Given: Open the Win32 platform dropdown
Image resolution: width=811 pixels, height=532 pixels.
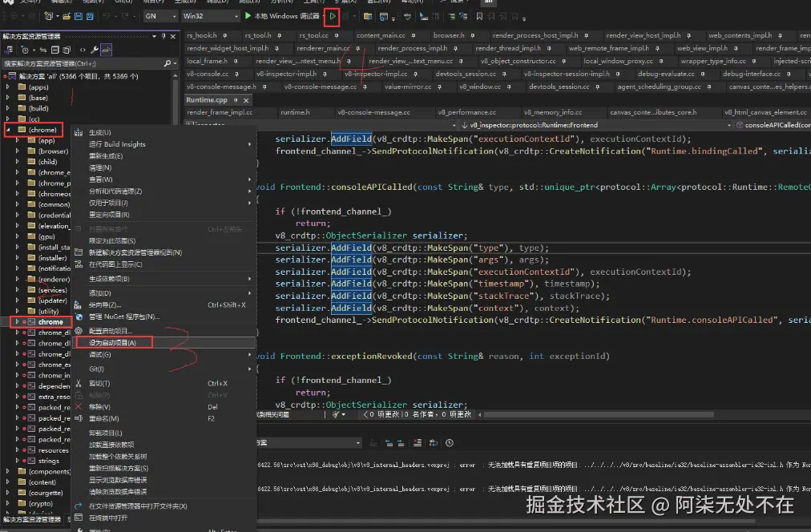Looking at the screenshot, I should coord(211,16).
